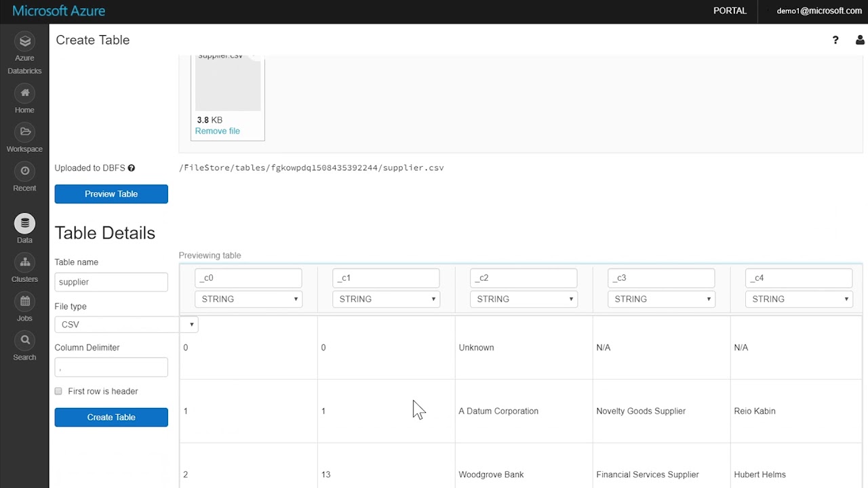Image resolution: width=868 pixels, height=488 pixels.
Task: Expand the File type CSV dropdown
Action: [x=125, y=325]
